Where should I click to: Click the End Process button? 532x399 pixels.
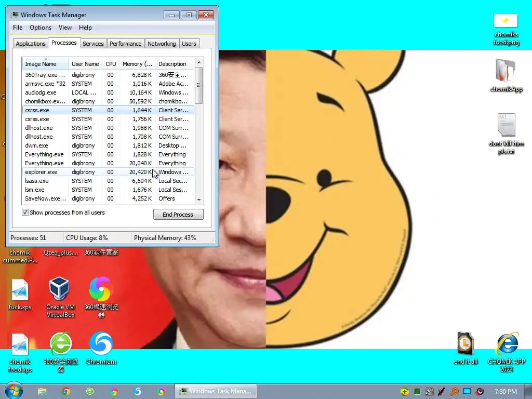pos(178,215)
